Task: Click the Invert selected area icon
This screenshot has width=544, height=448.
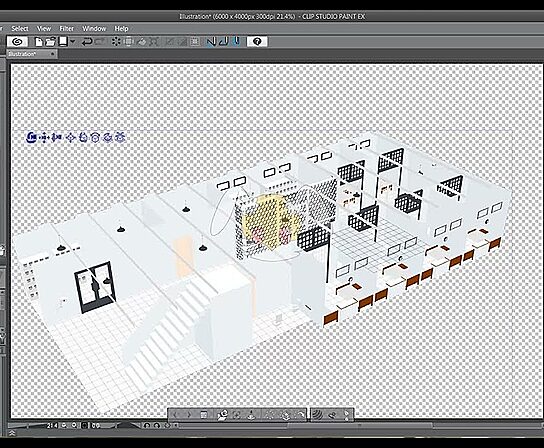Action: tap(182, 42)
